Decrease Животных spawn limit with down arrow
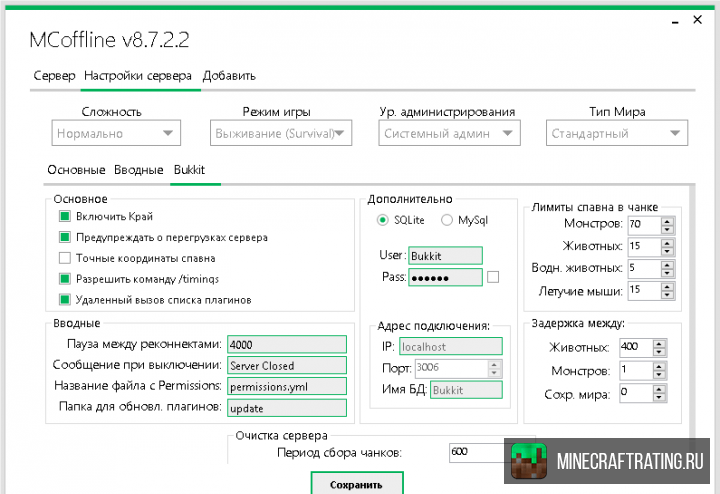This screenshot has width=720, height=494. (x=668, y=251)
